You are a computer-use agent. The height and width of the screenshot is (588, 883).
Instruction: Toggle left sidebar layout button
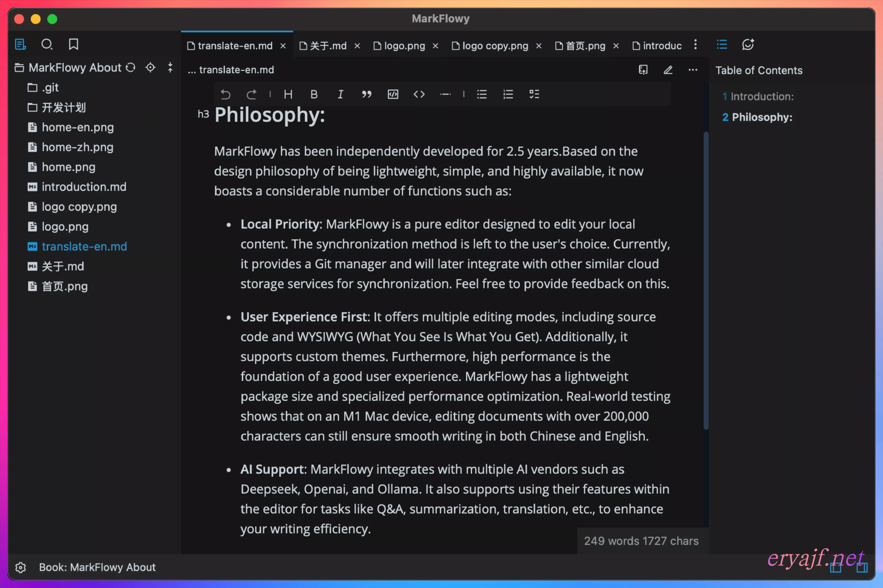pos(835,568)
